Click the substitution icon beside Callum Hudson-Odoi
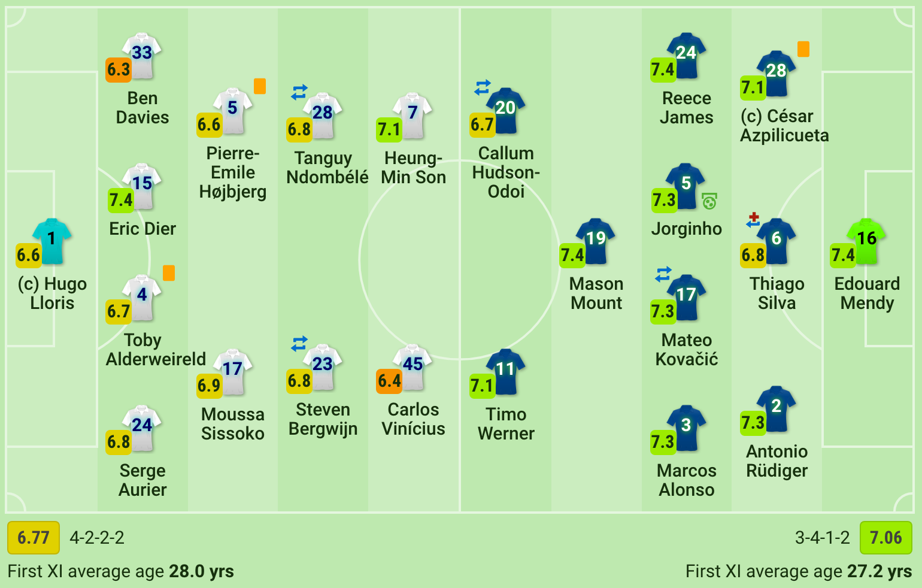 point(483,87)
